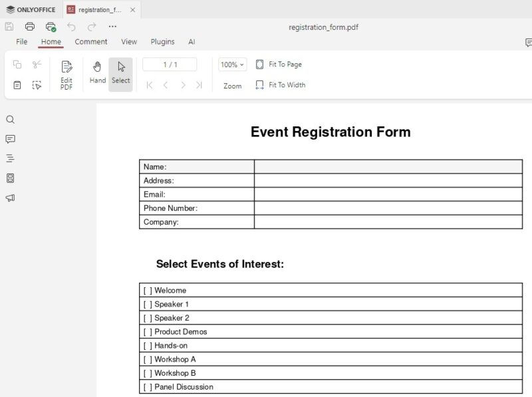Click the Undo icon
The image size is (532, 397).
[70, 27]
